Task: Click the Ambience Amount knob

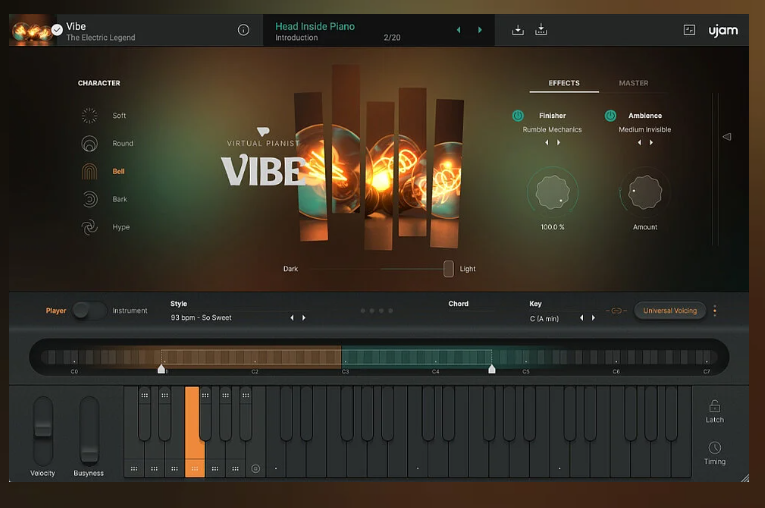Action: pos(645,192)
